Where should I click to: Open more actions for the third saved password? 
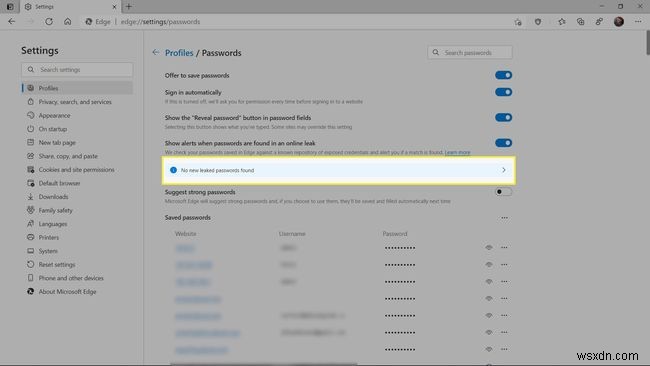[x=504, y=281]
